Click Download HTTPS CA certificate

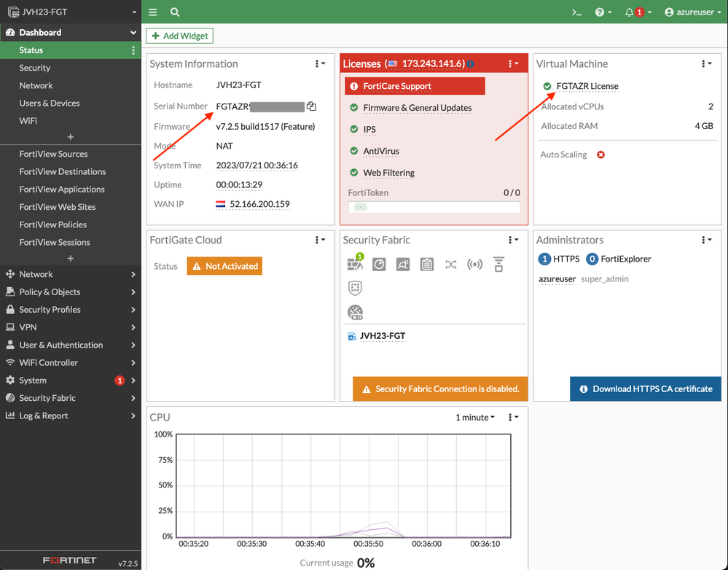click(646, 389)
